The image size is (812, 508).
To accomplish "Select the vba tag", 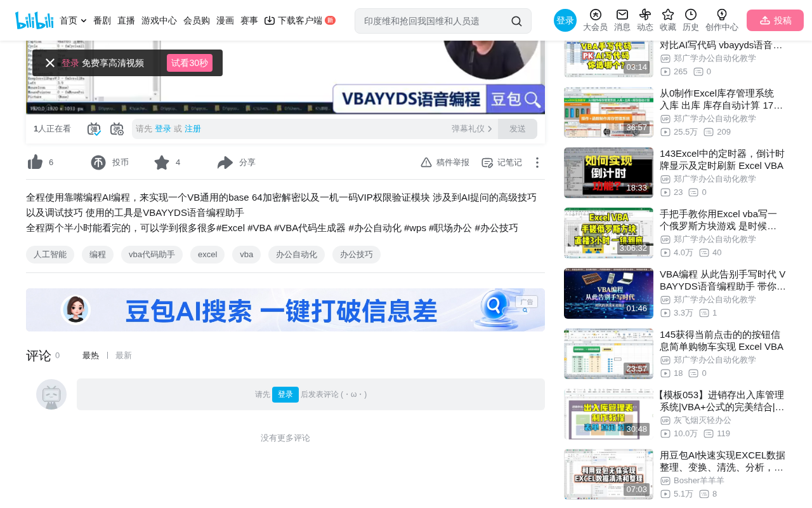I will (247, 255).
